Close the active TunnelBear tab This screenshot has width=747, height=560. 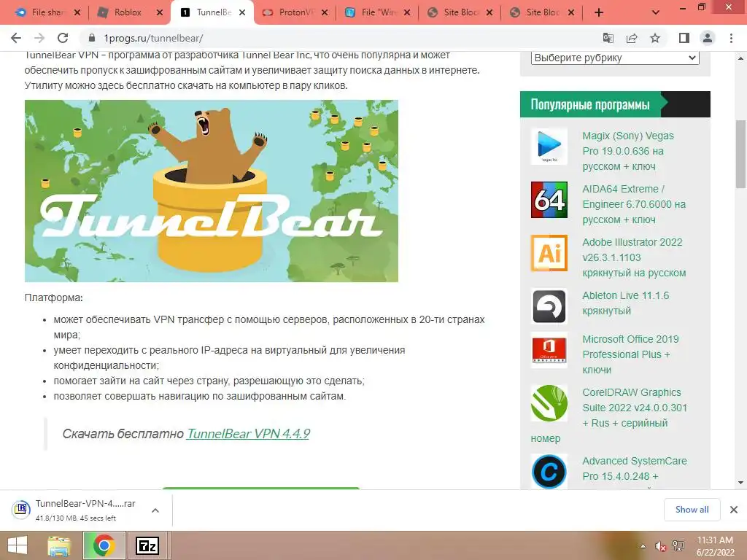coord(242,13)
